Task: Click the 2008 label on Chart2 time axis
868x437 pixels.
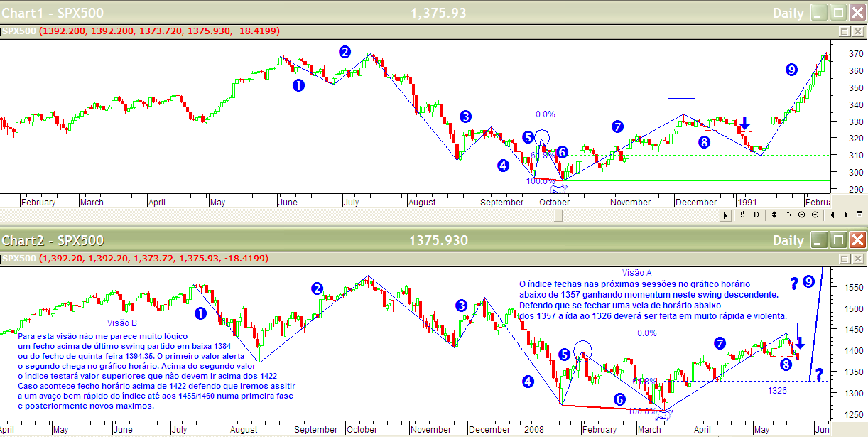Action: (533, 429)
